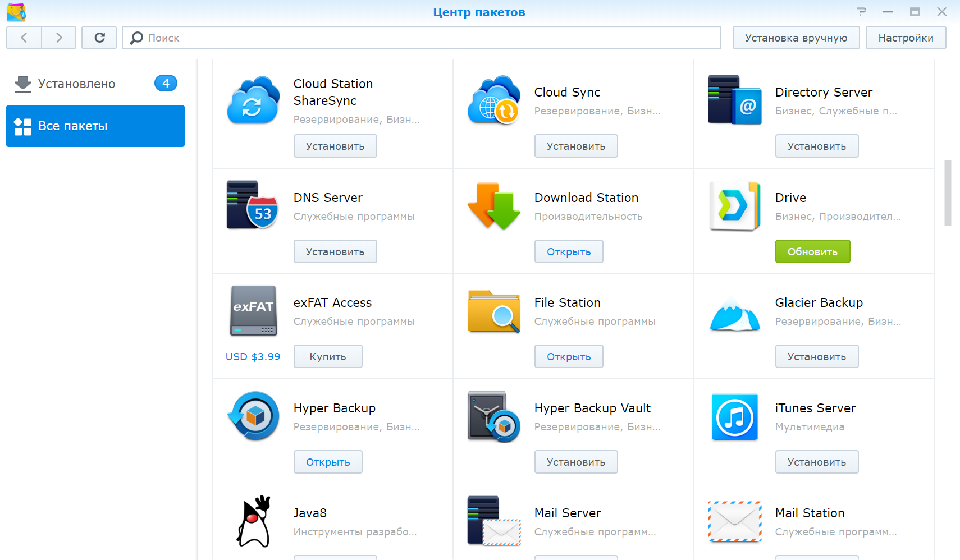Screen dimensions: 960x560
Task: Click the grid icon next to Все пакеты
Action: (23, 126)
